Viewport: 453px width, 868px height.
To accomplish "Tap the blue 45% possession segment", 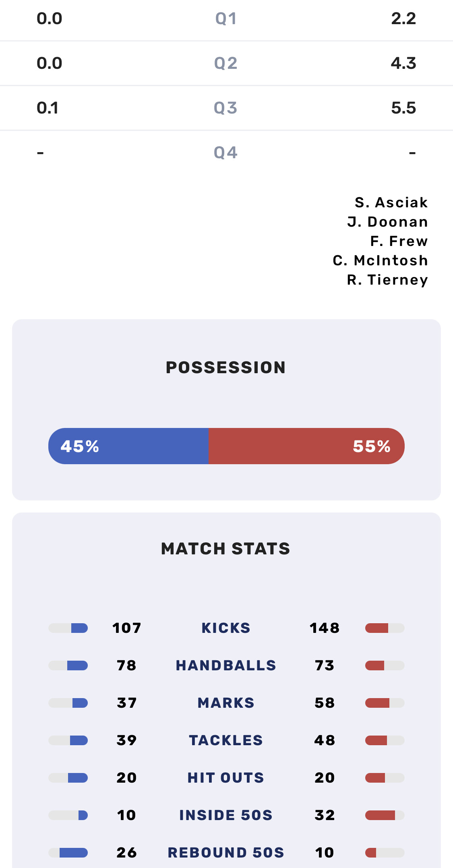I will pos(128,446).
